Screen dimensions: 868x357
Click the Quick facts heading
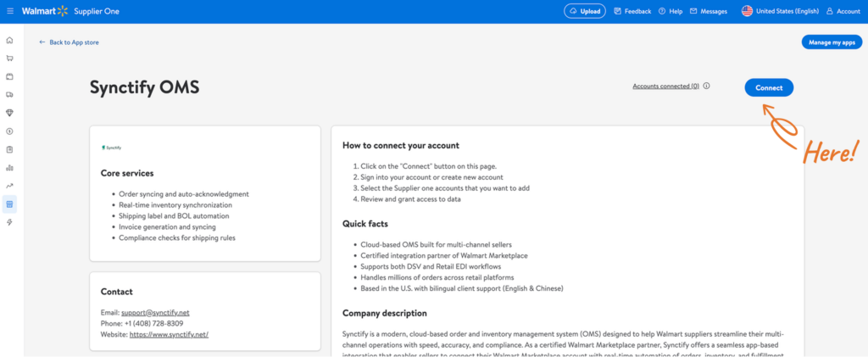click(x=365, y=224)
